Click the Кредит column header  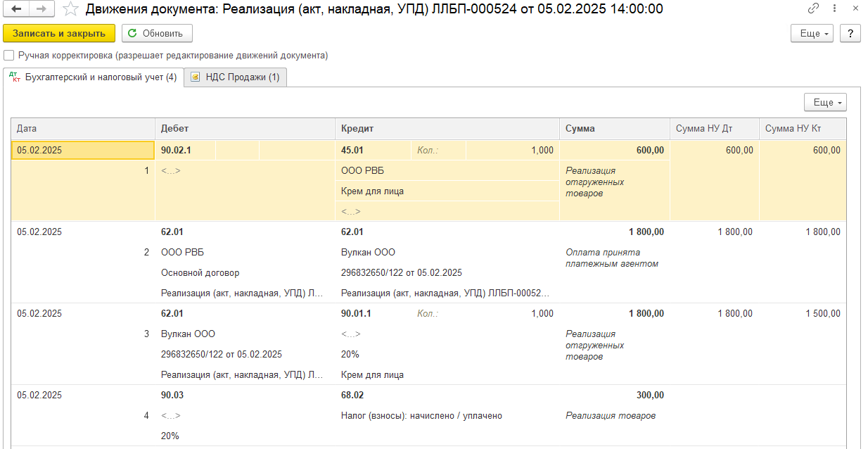pyautogui.click(x=447, y=129)
